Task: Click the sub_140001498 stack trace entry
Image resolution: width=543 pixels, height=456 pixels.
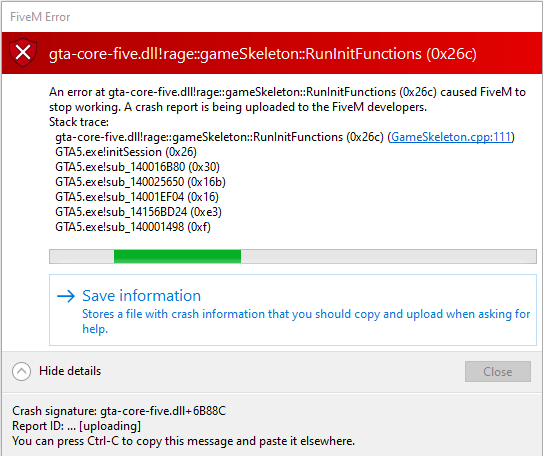Action: click(x=133, y=227)
